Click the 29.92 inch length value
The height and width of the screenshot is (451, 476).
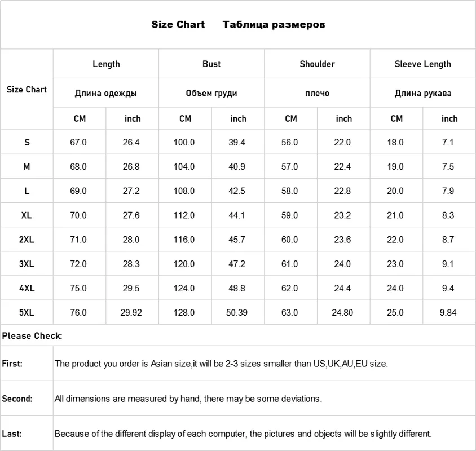point(131,312)
